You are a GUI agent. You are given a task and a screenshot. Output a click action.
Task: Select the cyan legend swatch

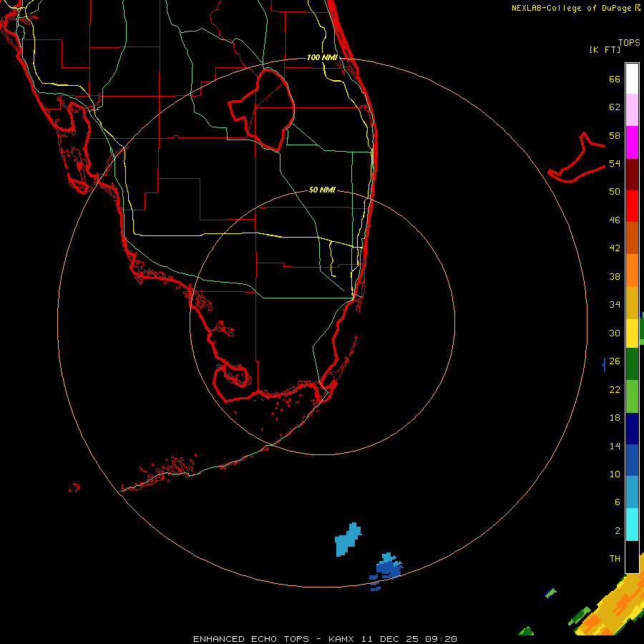click(x=632, y=525)
